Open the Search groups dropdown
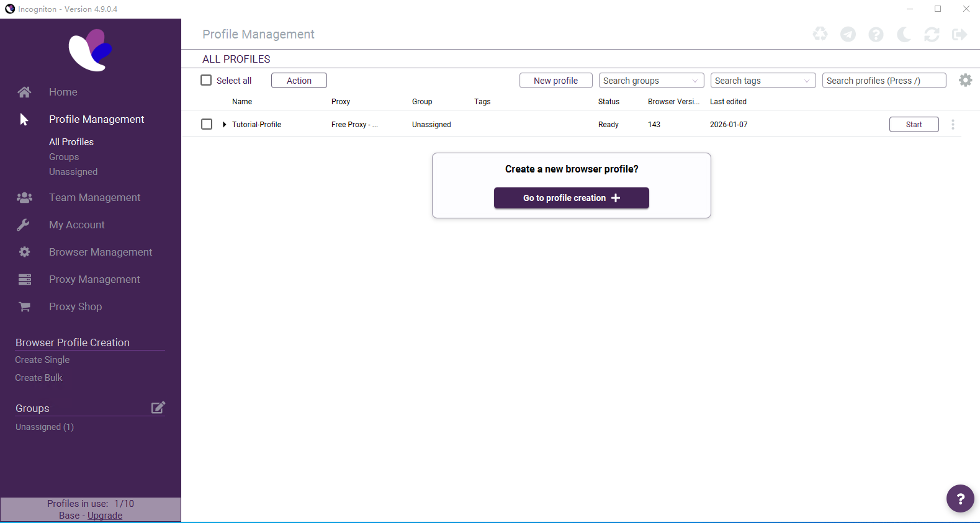 click(x=651, y=81)
